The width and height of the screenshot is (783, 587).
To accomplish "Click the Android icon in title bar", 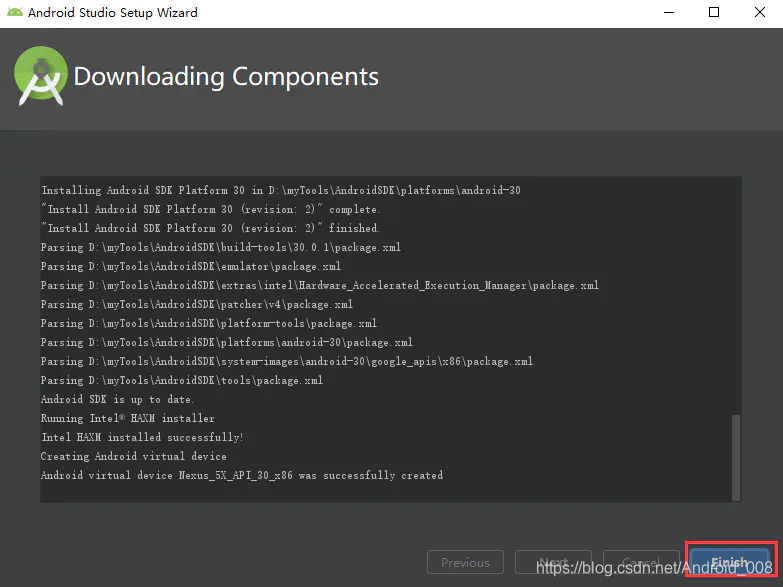I will point(14,12).
